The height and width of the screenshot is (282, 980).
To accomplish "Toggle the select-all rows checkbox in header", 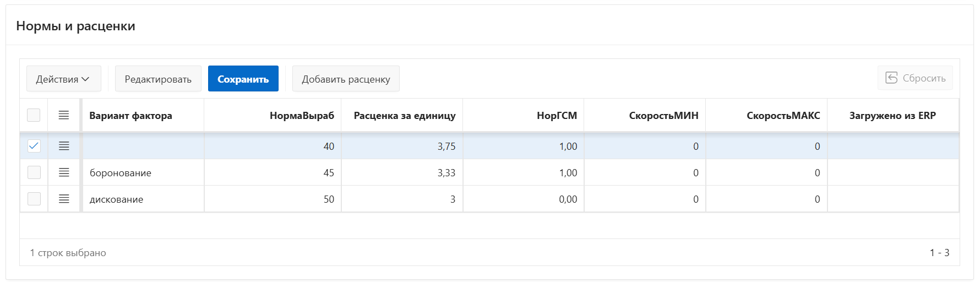I will pyautogui.click(x=34, y=115).
